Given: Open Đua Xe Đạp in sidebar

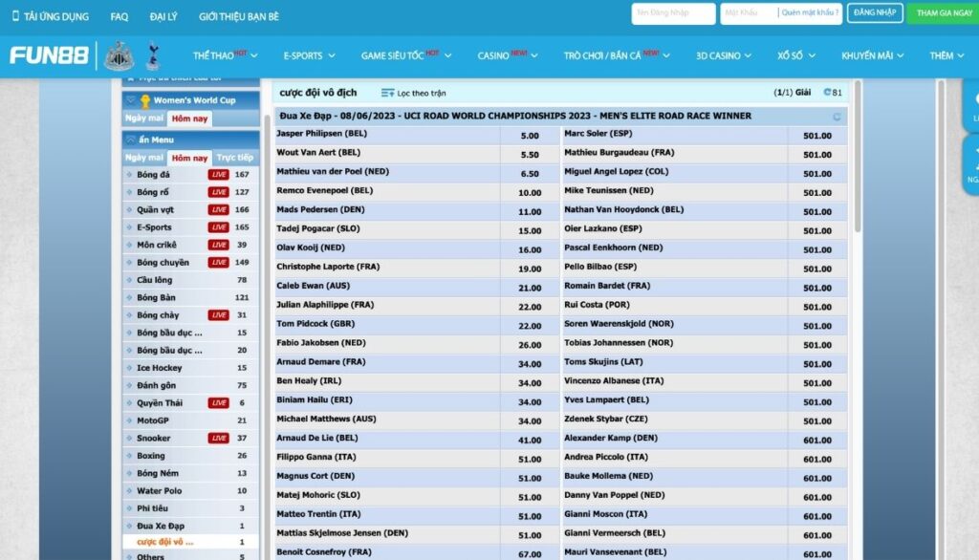Looking at the screenshot, I should (x=161, y=527).
